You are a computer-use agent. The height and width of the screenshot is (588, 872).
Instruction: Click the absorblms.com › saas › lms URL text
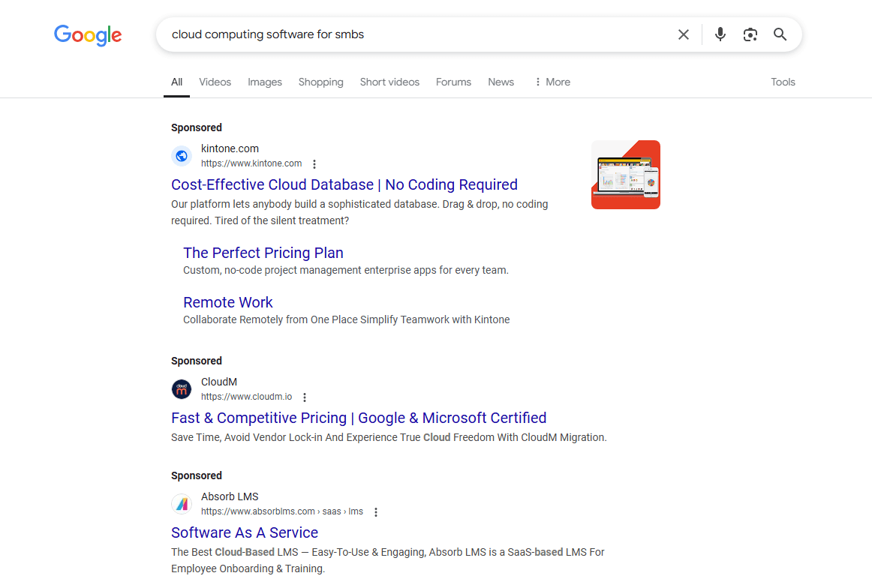pos(282,511)
